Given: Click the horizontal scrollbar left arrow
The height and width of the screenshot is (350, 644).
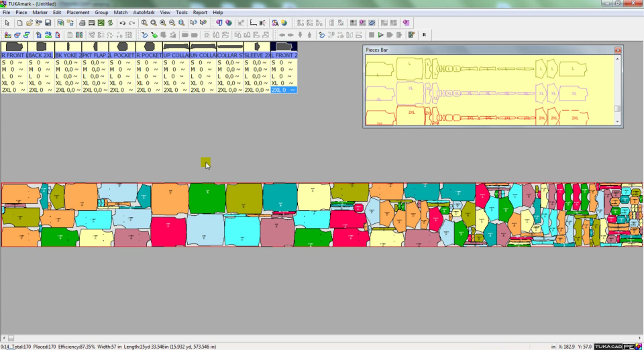Looking at the screenshot, I should click(x=4, y=338).
